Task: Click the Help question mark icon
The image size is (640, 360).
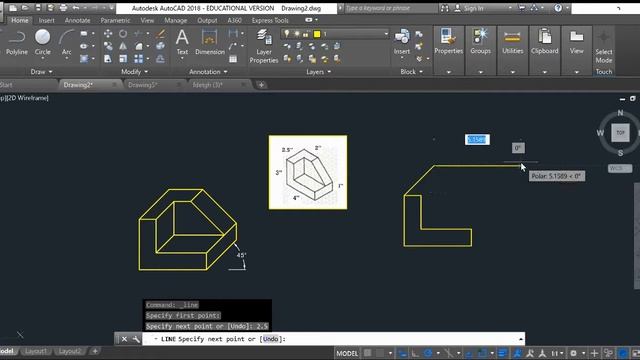Action: (x=558, y=8)
